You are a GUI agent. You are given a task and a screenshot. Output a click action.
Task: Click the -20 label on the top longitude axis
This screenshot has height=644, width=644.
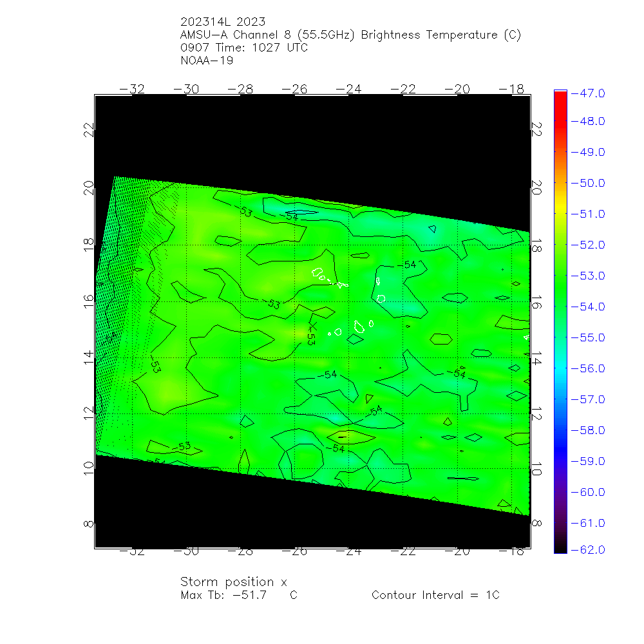point(457,89)
